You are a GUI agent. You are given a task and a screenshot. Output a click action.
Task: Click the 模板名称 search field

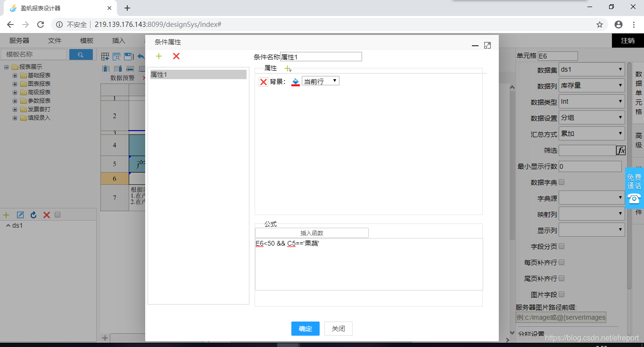point(34,55)
